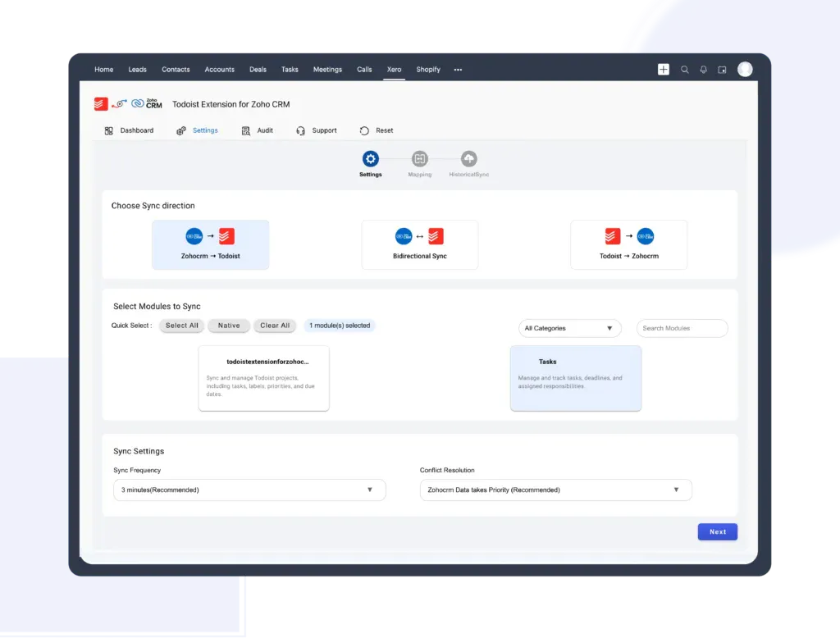Open the Xero tab
This screenshot has height=638, width=840.
[x=395, y=70]
